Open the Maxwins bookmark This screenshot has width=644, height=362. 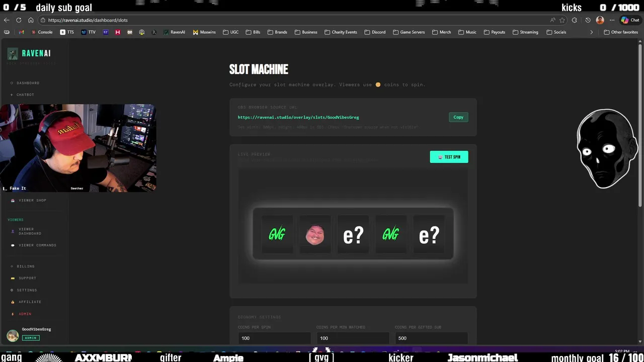204,32
